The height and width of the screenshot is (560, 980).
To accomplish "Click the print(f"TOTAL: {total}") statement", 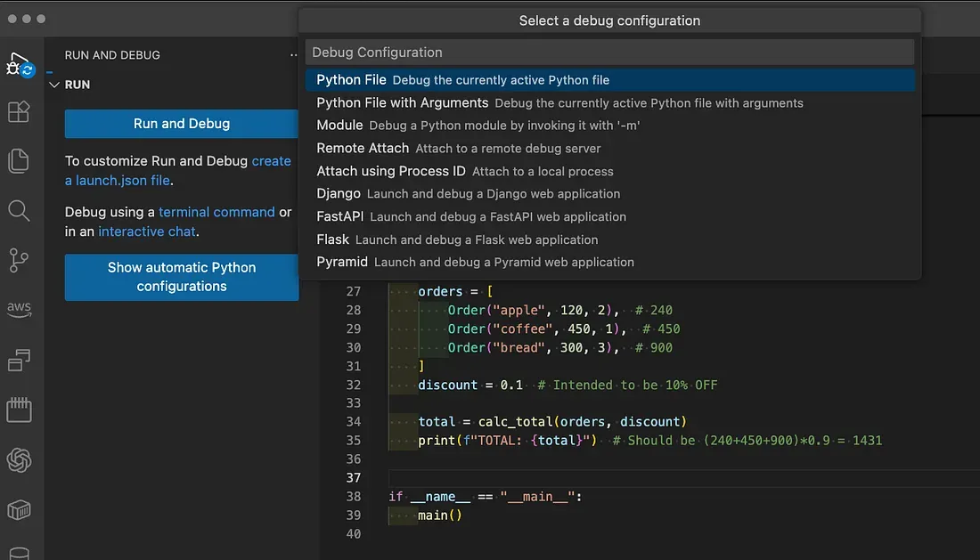I will click(508, 441).
